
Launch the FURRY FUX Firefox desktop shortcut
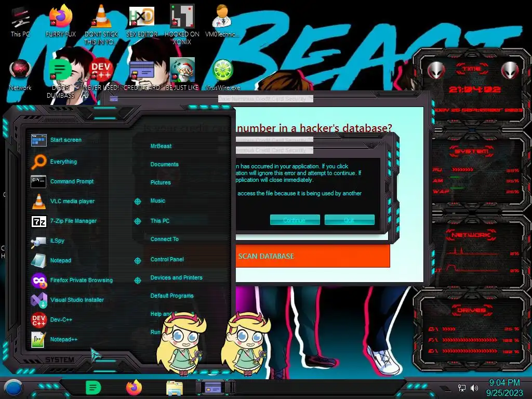point(60,21)
